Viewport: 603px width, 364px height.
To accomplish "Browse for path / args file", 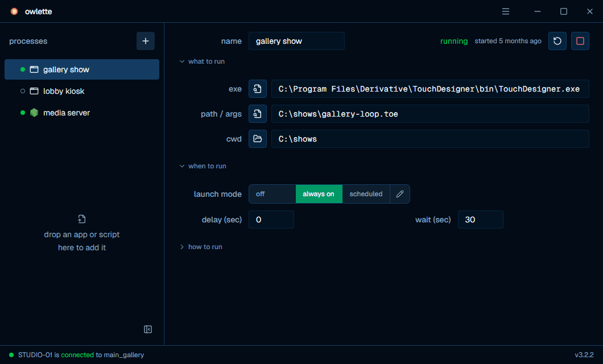I will (x=258, y=114).
